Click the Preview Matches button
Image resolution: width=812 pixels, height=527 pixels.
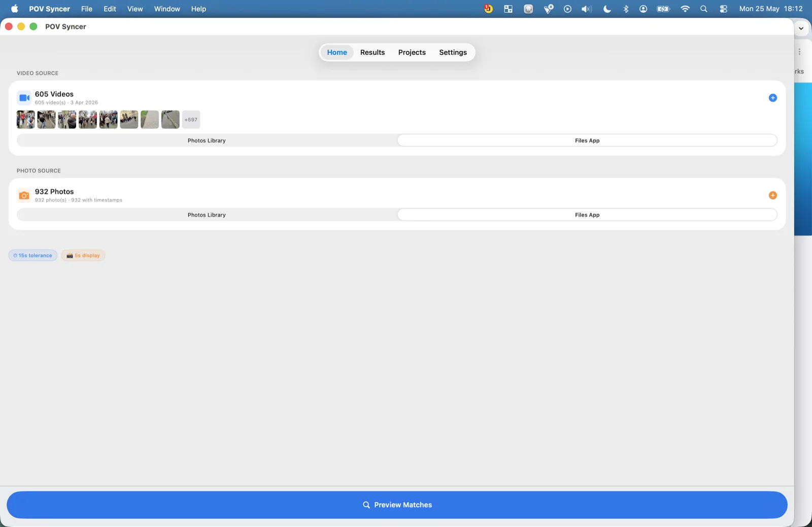[x=397, y=505]
